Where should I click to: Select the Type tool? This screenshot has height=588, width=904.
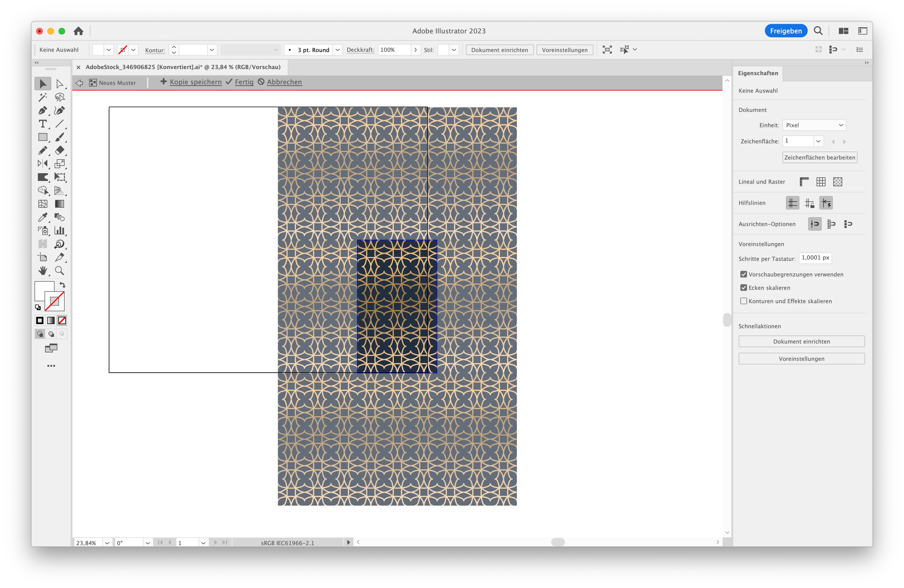point(43,124)
